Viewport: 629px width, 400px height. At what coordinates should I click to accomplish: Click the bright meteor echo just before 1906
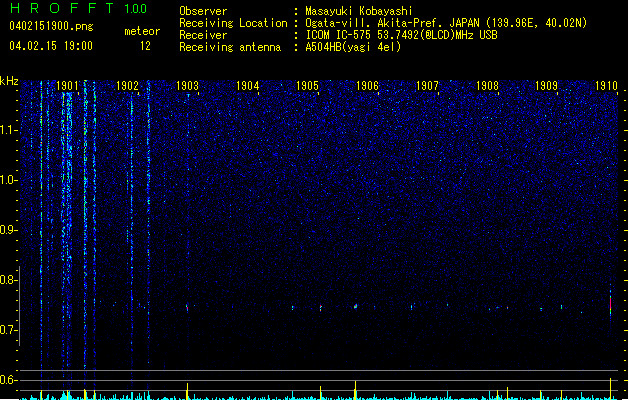pos(355,307)
